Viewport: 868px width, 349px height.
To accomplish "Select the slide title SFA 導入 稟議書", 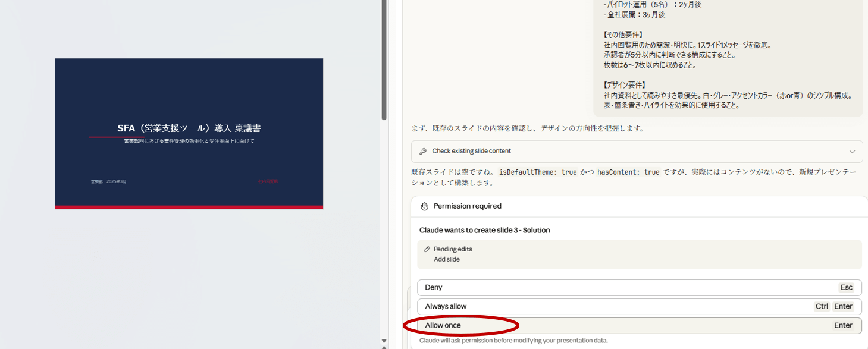I will [x=189, y=128].
